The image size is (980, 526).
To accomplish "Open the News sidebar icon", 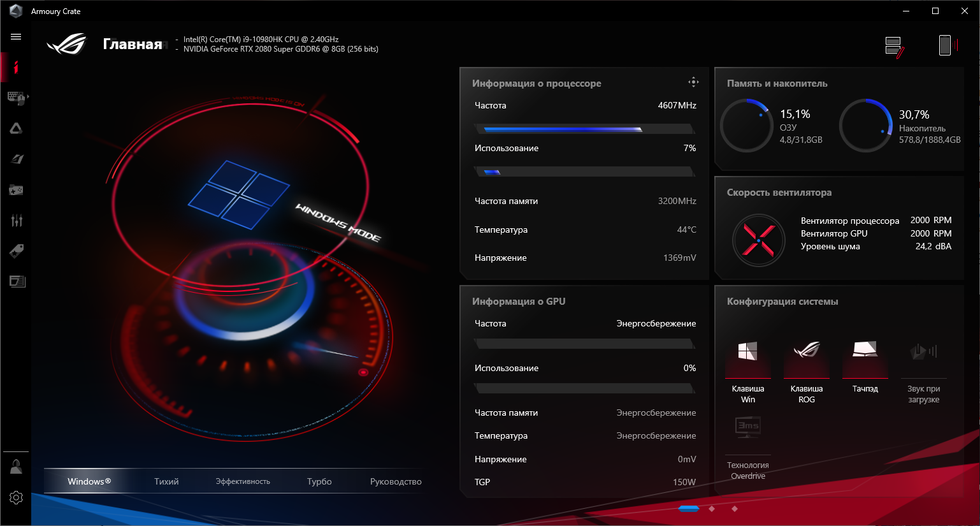I will tap(17, 281).
